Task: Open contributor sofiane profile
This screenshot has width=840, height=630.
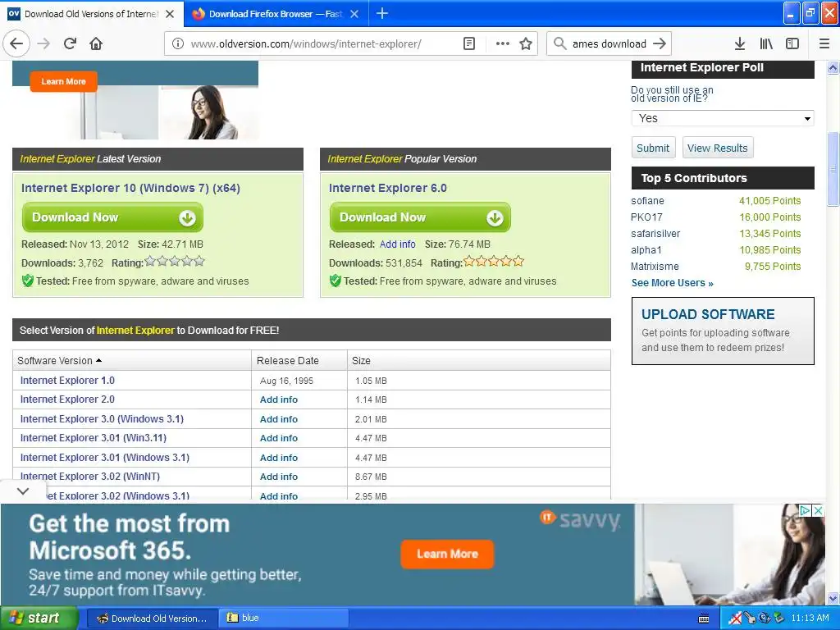Action: (x=647, y=201)
